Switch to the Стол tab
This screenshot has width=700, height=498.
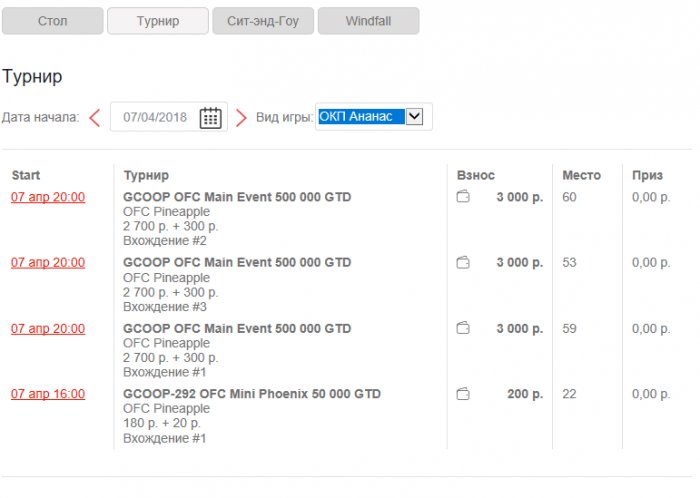53,21
